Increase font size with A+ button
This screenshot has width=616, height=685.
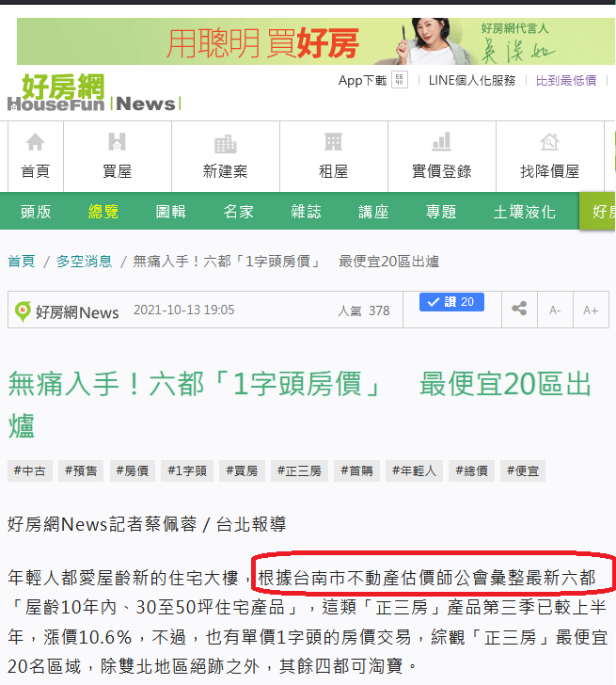click(591, 311)
